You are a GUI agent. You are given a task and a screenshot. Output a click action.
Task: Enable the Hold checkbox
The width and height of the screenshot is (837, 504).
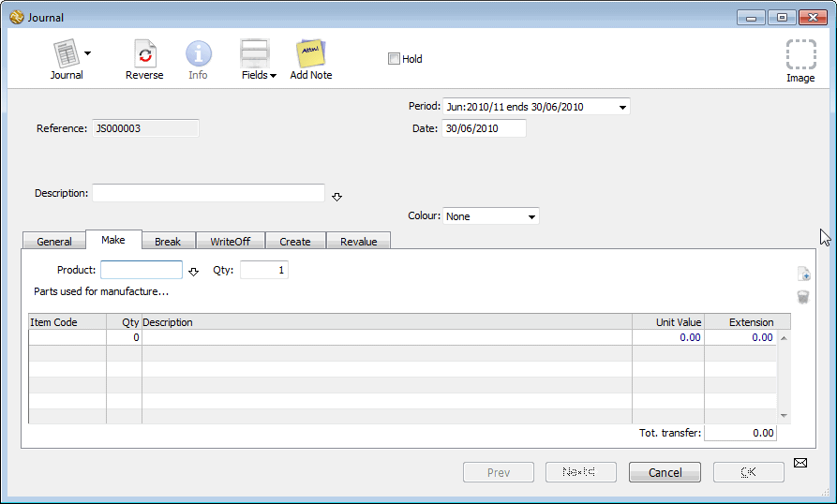coord(395,59)
